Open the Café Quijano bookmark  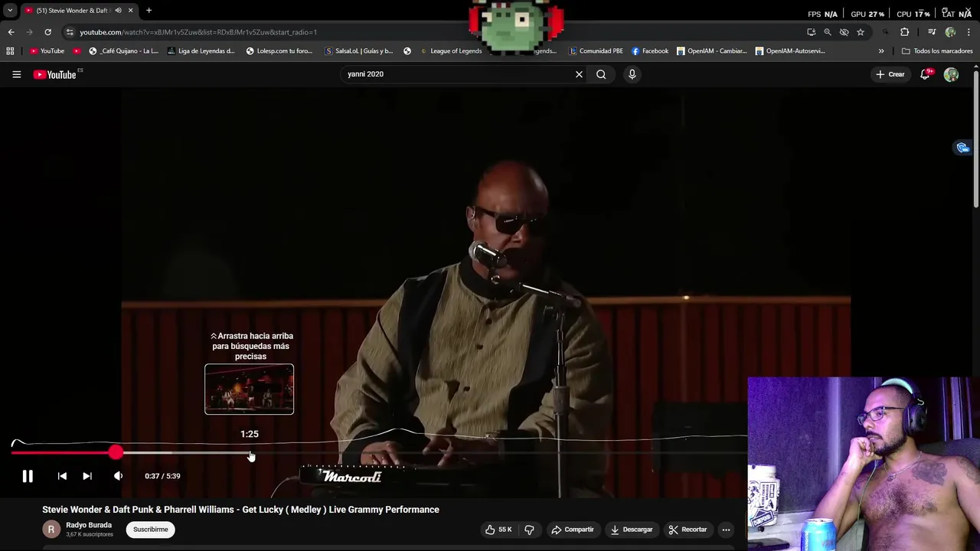click(123, 51)
